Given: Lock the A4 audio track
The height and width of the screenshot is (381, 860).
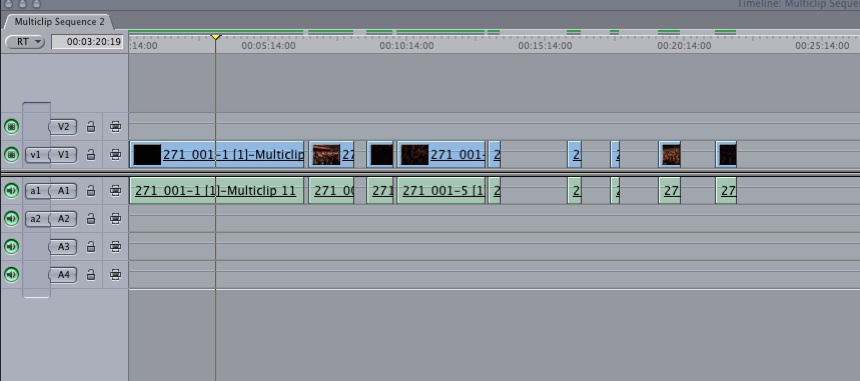Looking at the screenshot, I should click(x=91, y=275).
